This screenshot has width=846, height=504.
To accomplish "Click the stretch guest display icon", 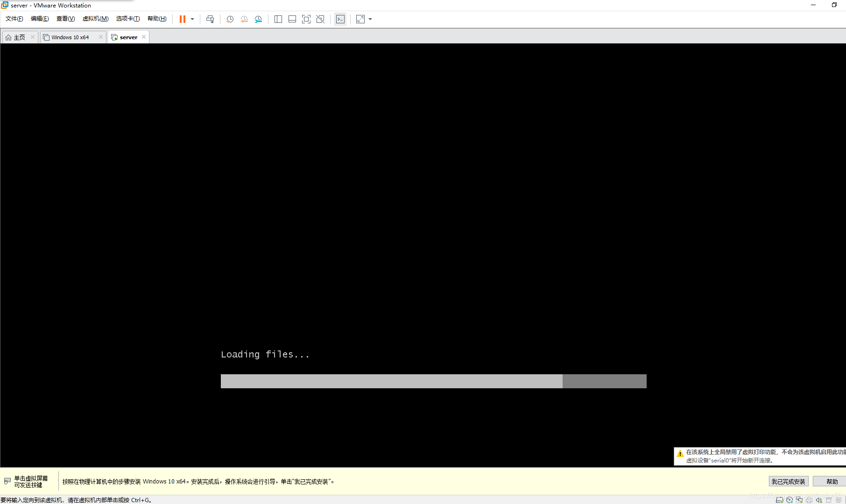I will pos(360,19).
